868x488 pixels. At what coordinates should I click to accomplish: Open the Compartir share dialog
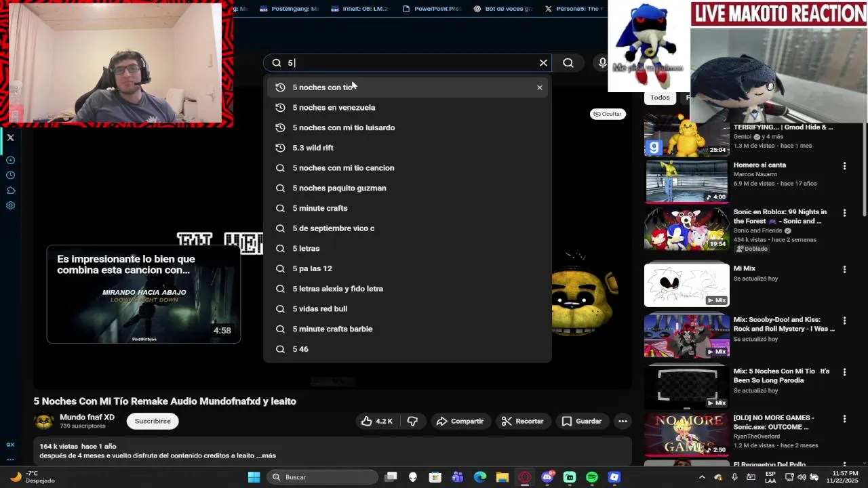(x=460, y=421)
